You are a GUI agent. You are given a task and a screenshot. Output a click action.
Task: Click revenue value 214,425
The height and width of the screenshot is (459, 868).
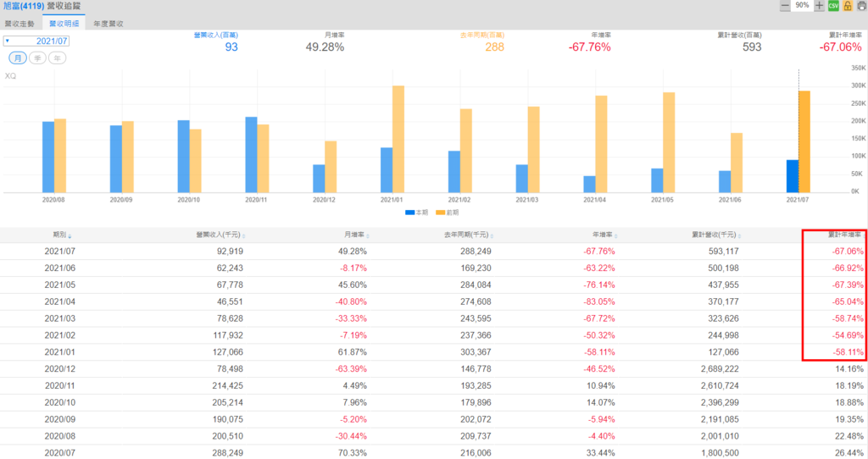coord(228,385)
